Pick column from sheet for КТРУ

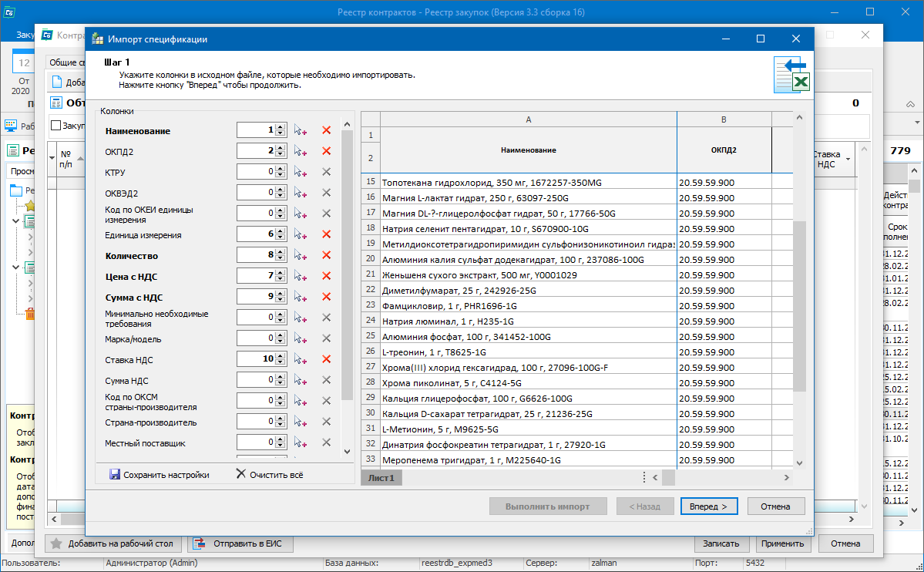click(301, 172)
